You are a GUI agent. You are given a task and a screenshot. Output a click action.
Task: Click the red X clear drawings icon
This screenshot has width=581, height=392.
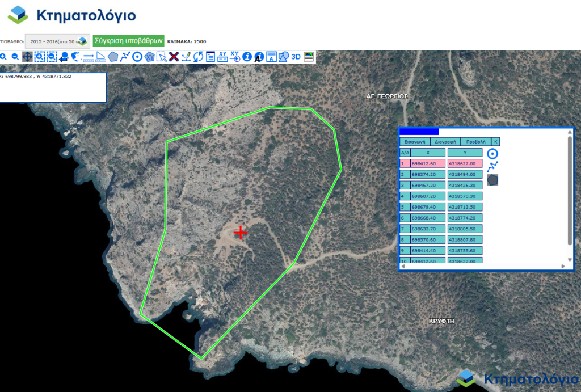coord(174,57)
